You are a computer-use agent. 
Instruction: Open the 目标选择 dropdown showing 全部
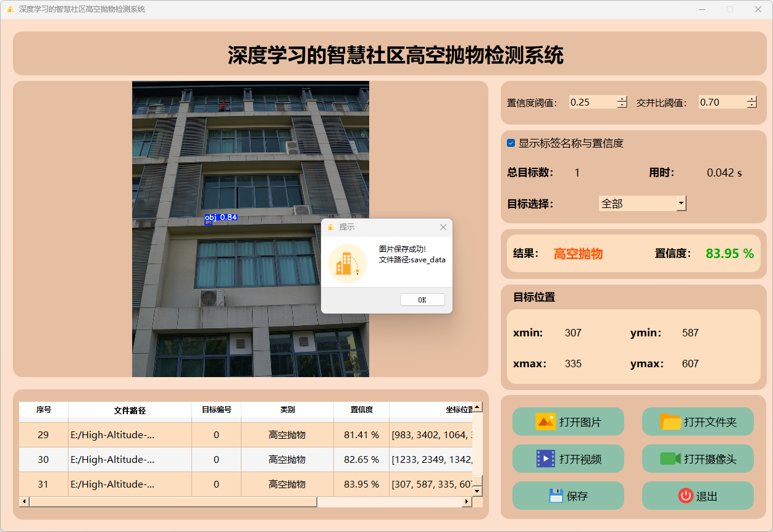click(x=643, y=204)
